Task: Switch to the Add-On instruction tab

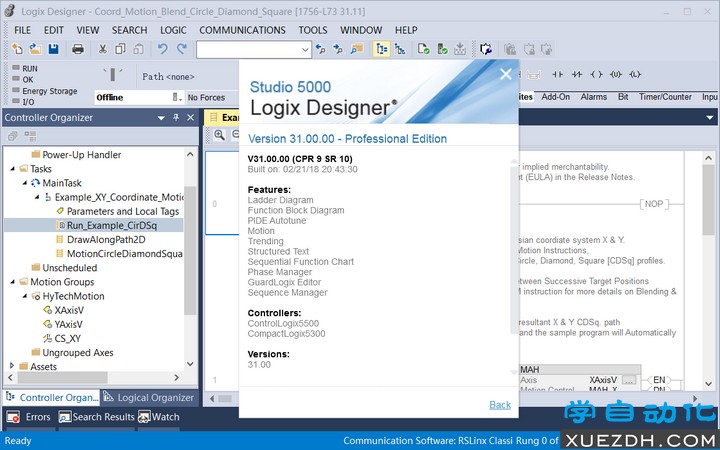Action: coord(555,97)
